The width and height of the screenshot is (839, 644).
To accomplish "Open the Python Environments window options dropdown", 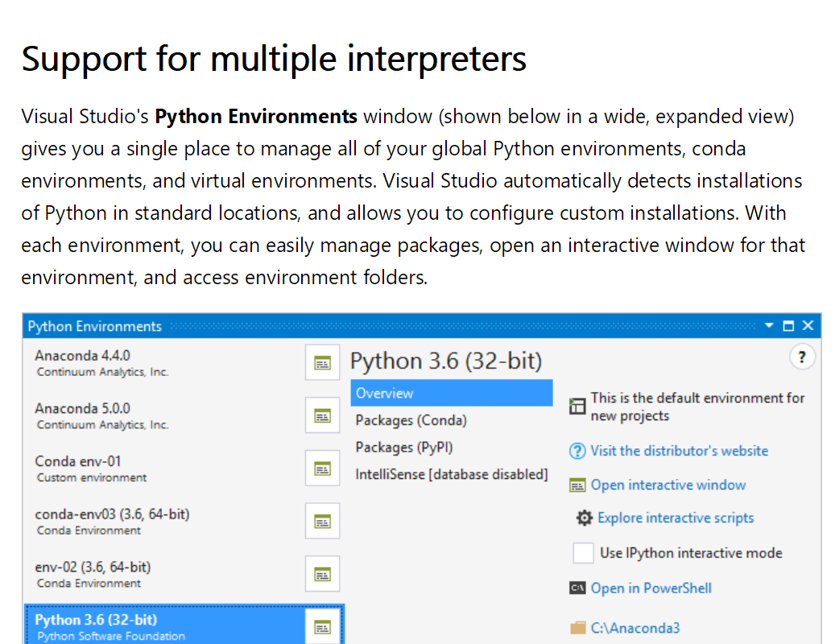I will (769, 326).
